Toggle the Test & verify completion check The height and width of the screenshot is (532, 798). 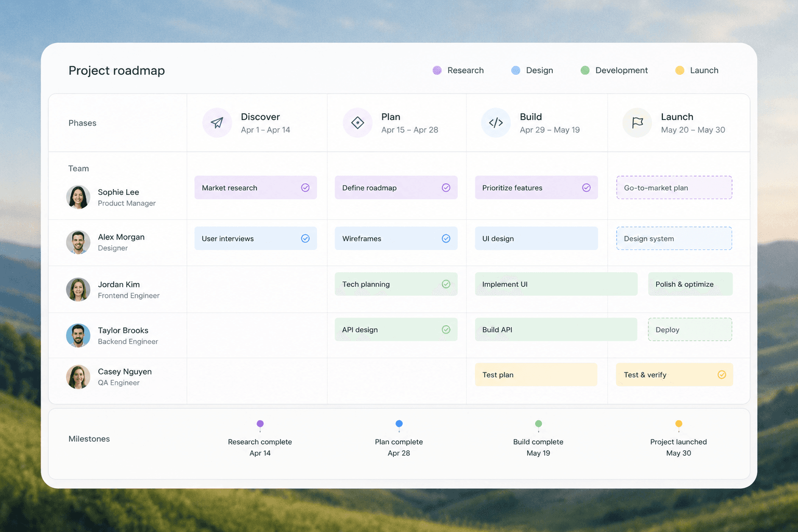click(x=722, y=375)
